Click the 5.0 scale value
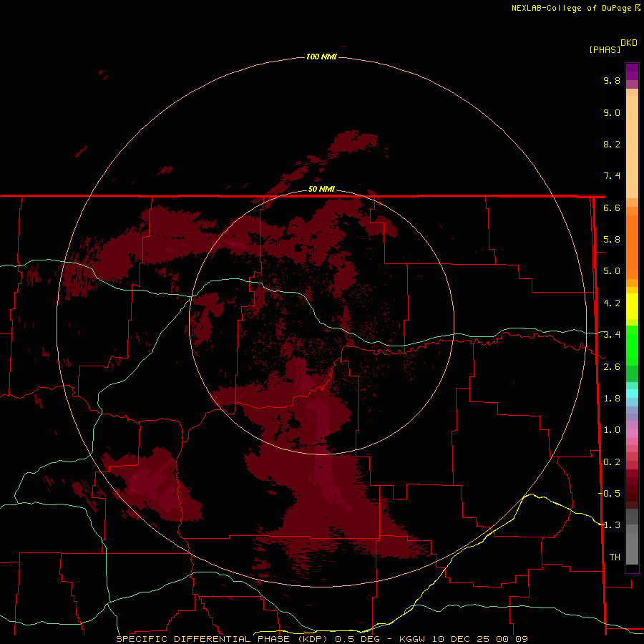644x644 pixels. [x=612, y=271]
